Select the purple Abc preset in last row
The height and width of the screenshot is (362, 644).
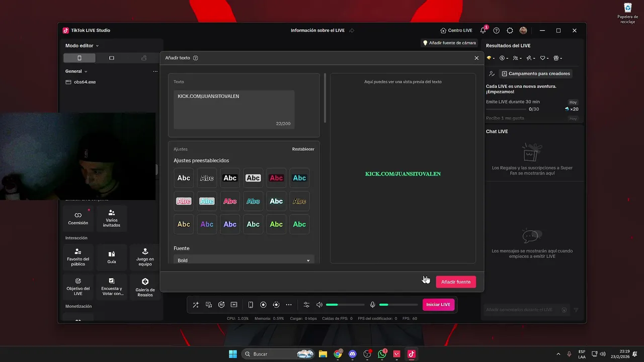coord(207,224)
